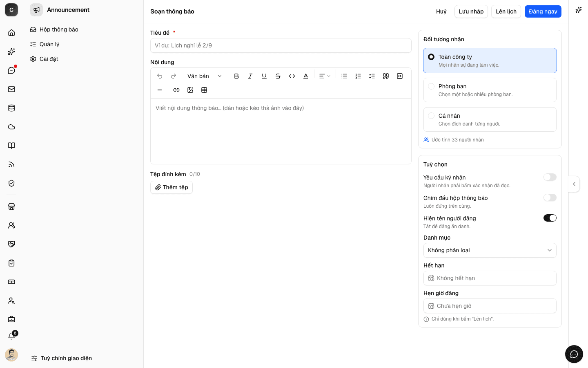This screenshot has width=588, height=368.
Task: Insert a code block
Action: tap(400, 76)
